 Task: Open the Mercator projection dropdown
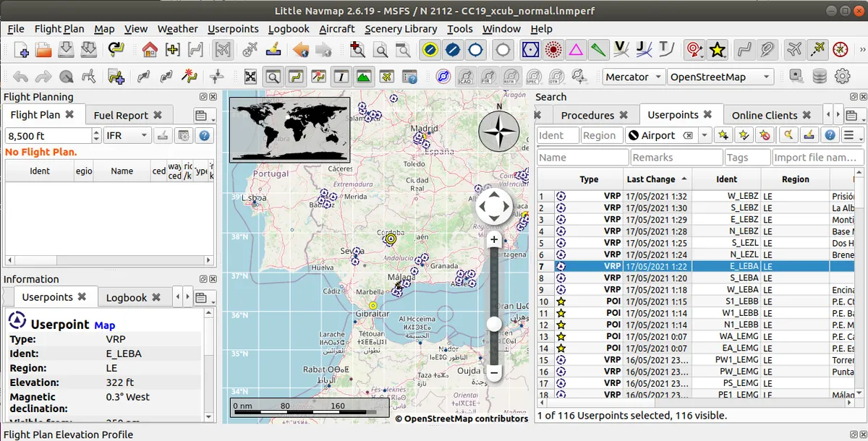634,77
